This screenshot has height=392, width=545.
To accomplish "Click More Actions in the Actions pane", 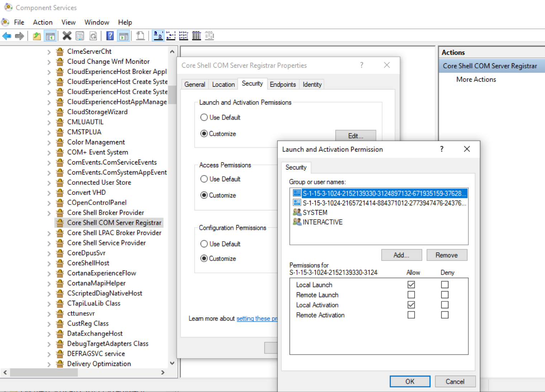I will pyautogui.click(x=476, y=80).
